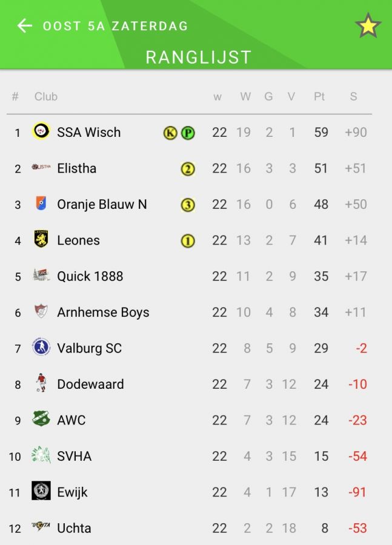Screen dimensions: 392x545
Task: Sort by the S goal difference header
Action: coord(353,96)
